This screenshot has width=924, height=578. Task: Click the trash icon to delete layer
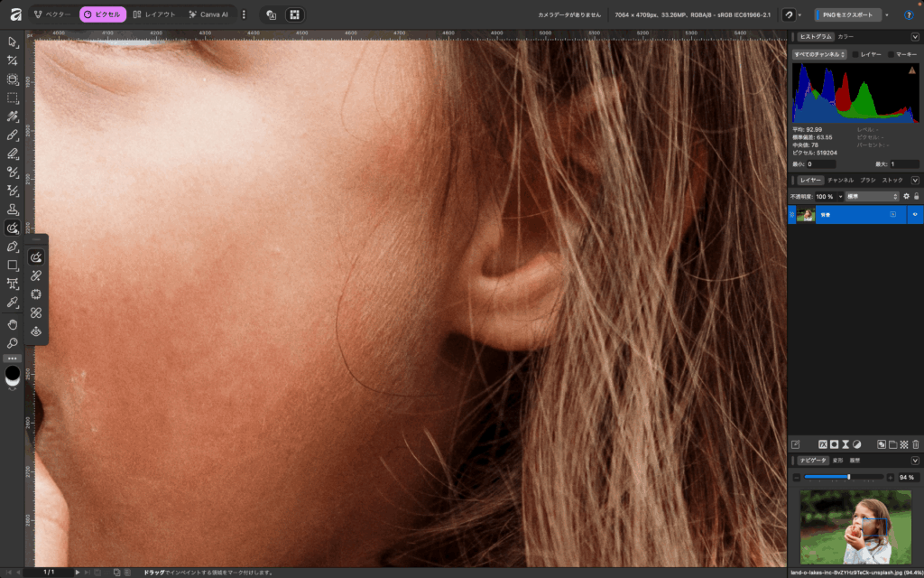pyautogui.click(x=916, y=444)
